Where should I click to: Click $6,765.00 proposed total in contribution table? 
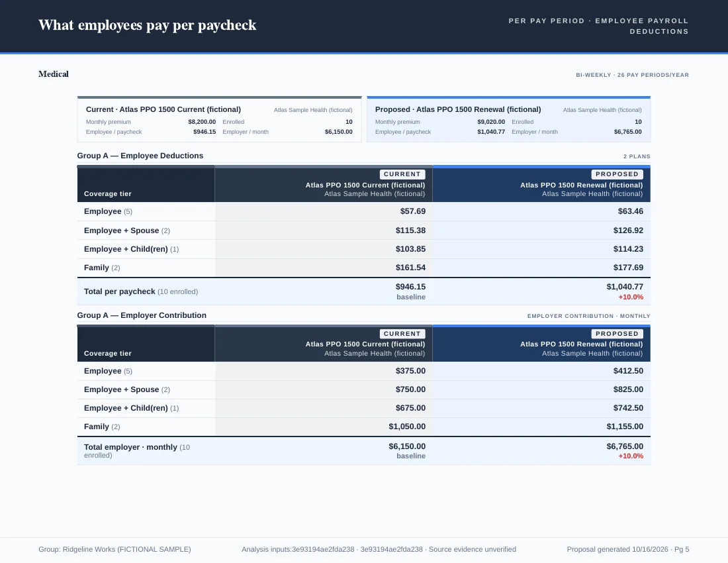click(x=625, y=446)
